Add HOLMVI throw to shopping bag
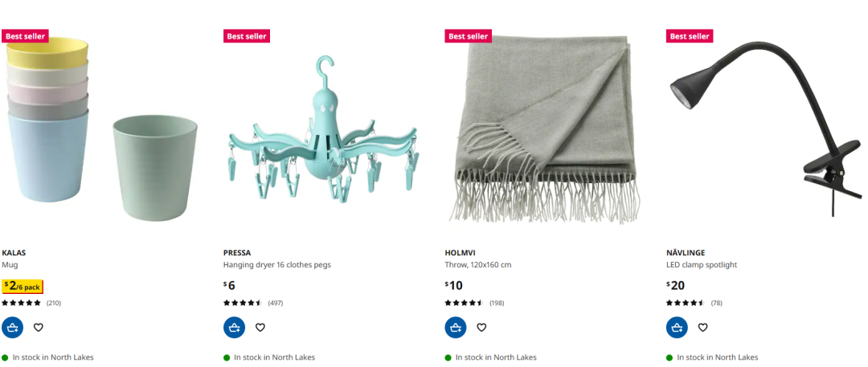Screen dimensions: 868x367 [456, 327]
